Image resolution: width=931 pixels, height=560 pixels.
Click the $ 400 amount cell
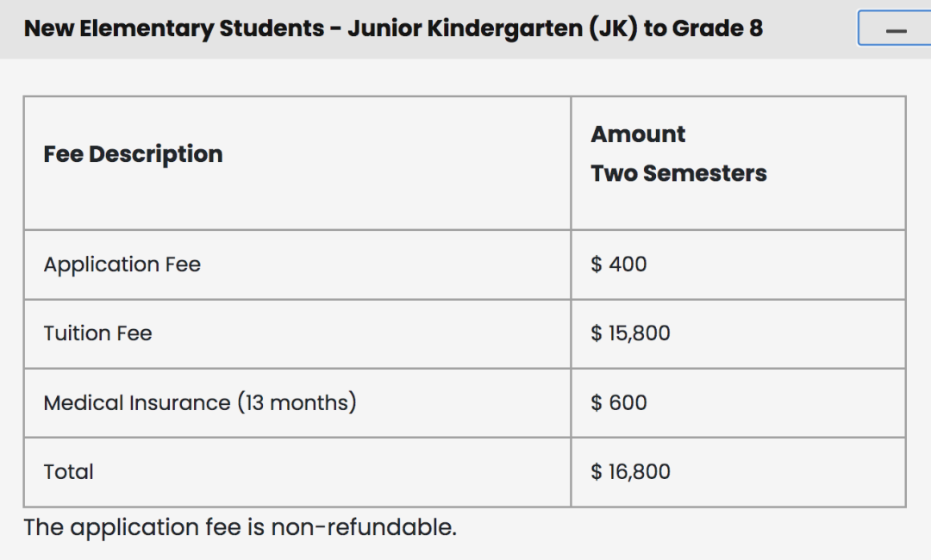[x=618, y=264]
